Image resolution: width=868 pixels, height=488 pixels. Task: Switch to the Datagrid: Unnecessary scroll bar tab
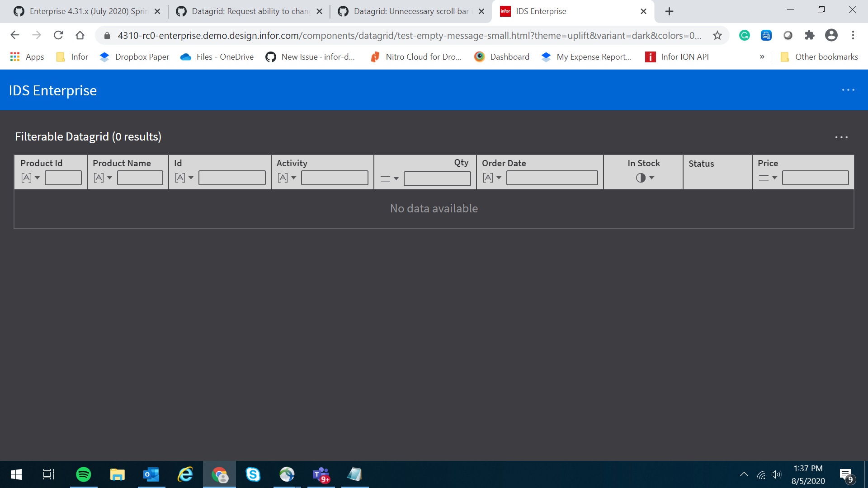point(410,11)
